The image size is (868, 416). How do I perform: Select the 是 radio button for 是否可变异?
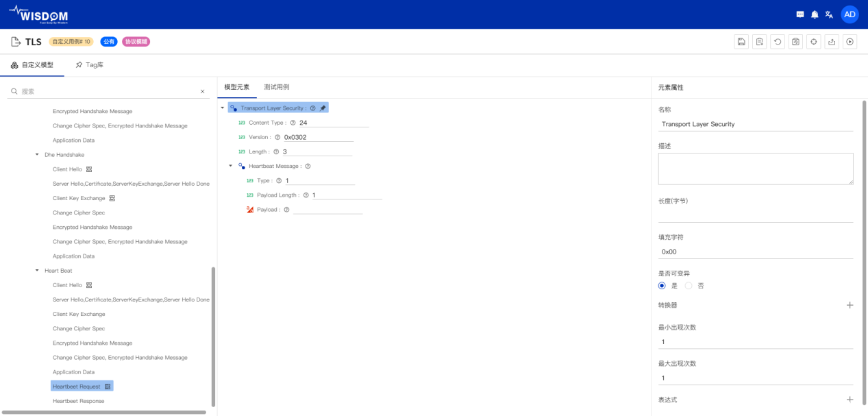pyautogui.click(x=662, y=286)
